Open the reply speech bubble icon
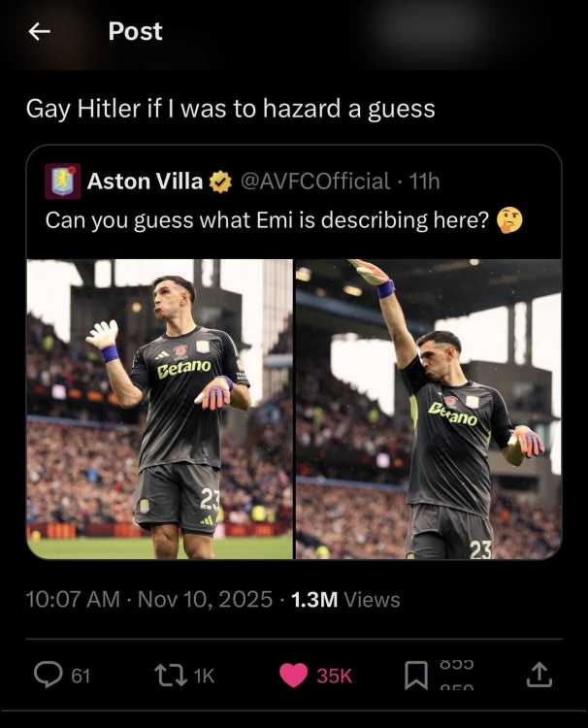 (x=48, y=675)
